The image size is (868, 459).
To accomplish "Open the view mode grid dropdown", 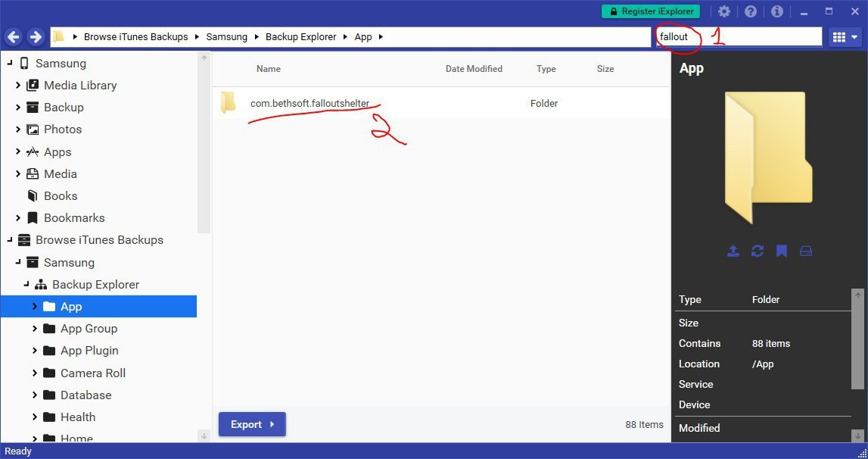I will [845, 36].
